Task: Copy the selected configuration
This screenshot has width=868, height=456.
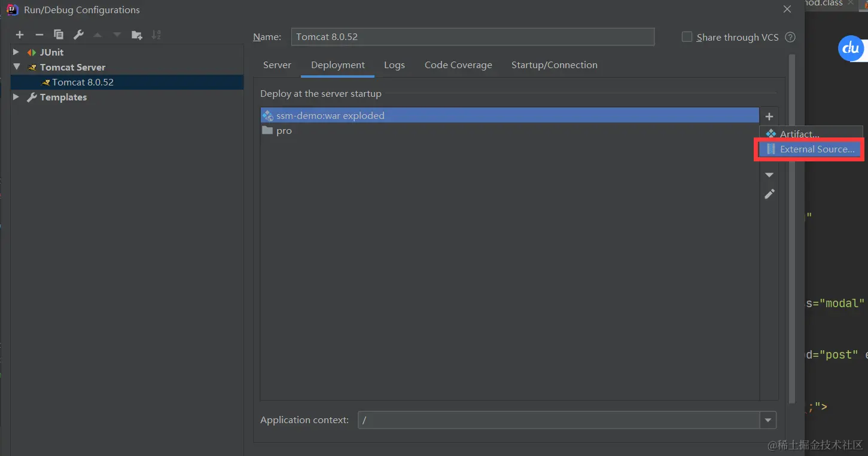Action: point(59,35)
